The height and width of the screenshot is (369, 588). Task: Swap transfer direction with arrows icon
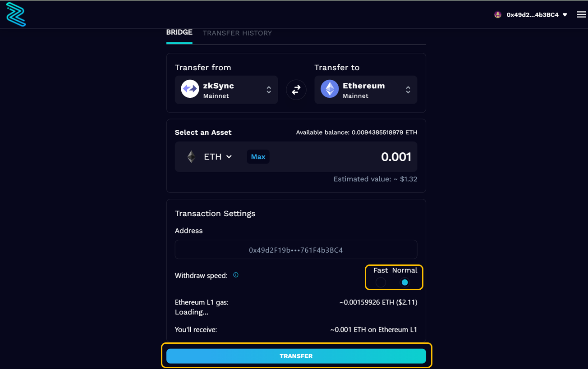pyautogui.click(x=296, y=90)
